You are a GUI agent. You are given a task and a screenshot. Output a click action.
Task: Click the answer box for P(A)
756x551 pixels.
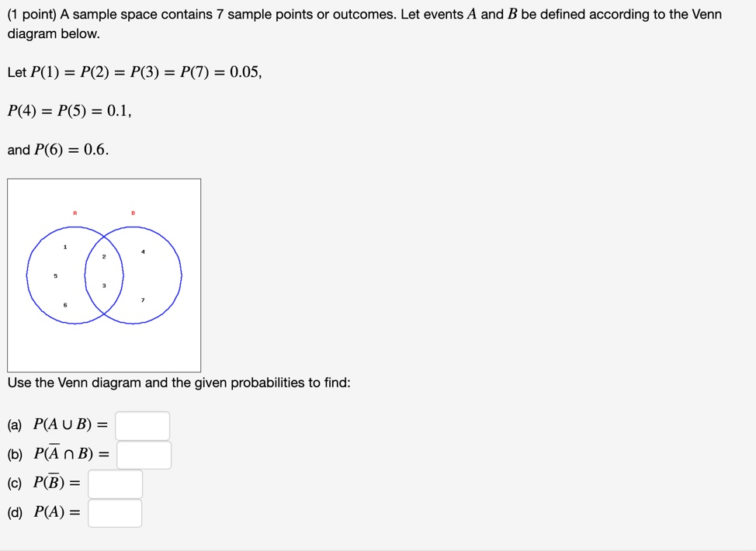(x=115, y=513)
